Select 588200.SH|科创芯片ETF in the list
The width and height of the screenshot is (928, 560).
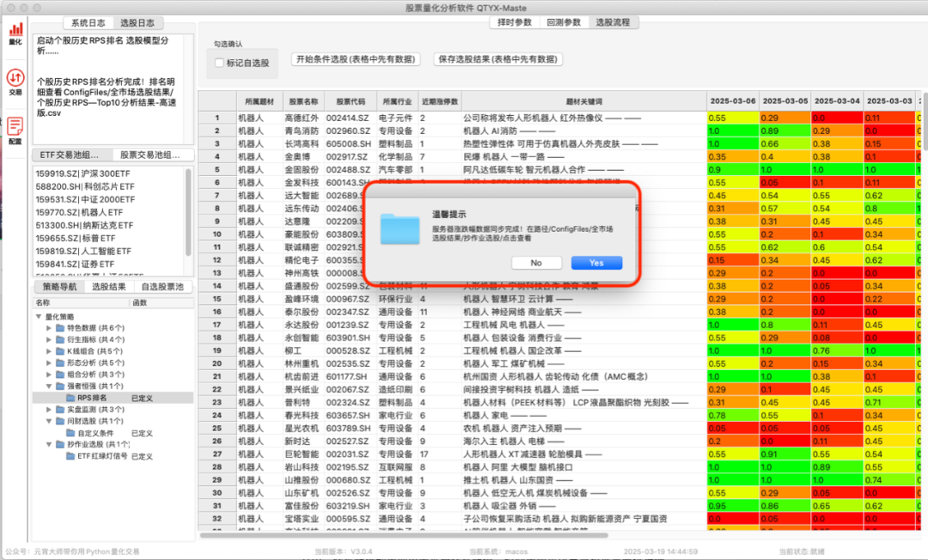pos(108,186)
